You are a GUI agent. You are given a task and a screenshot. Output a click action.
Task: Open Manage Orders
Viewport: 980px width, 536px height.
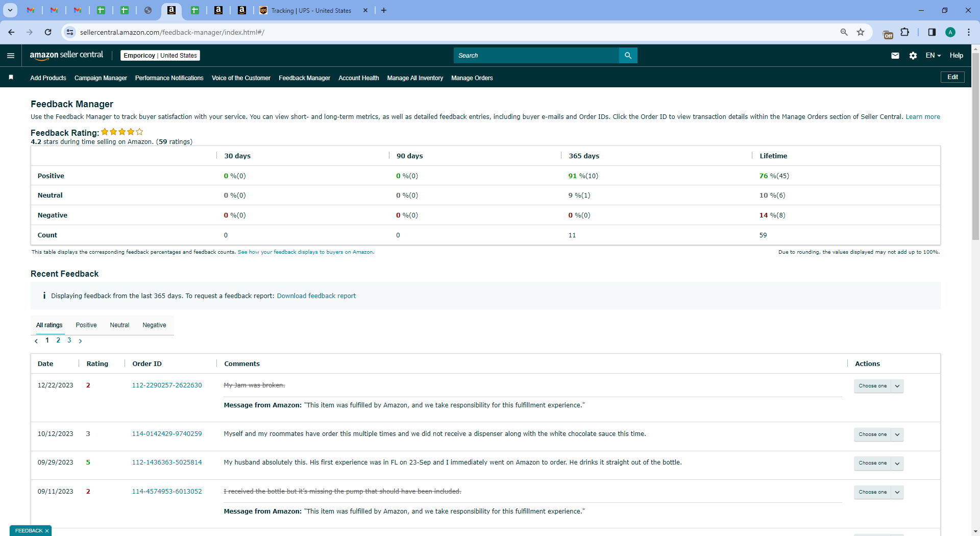[472, 78]
